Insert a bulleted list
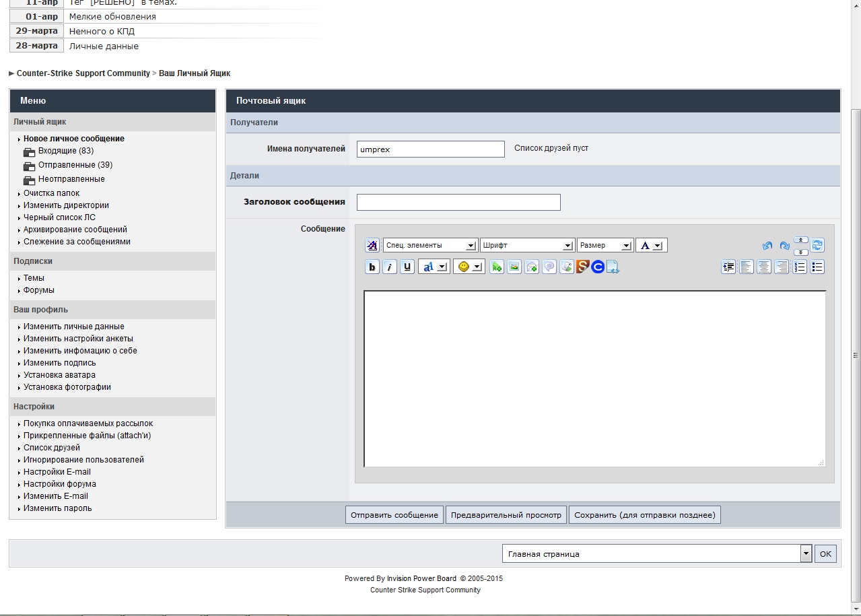The image size is (861, 616). (817, 267)
